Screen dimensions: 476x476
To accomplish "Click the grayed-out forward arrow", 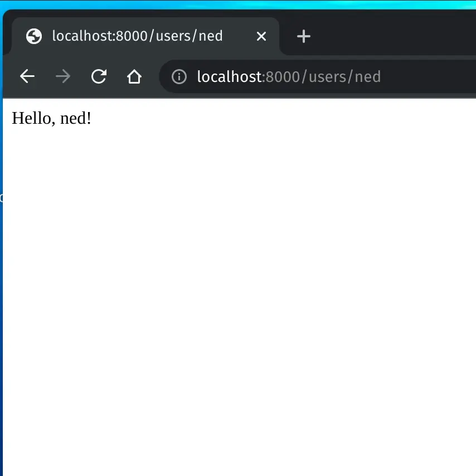I will 63,76.
